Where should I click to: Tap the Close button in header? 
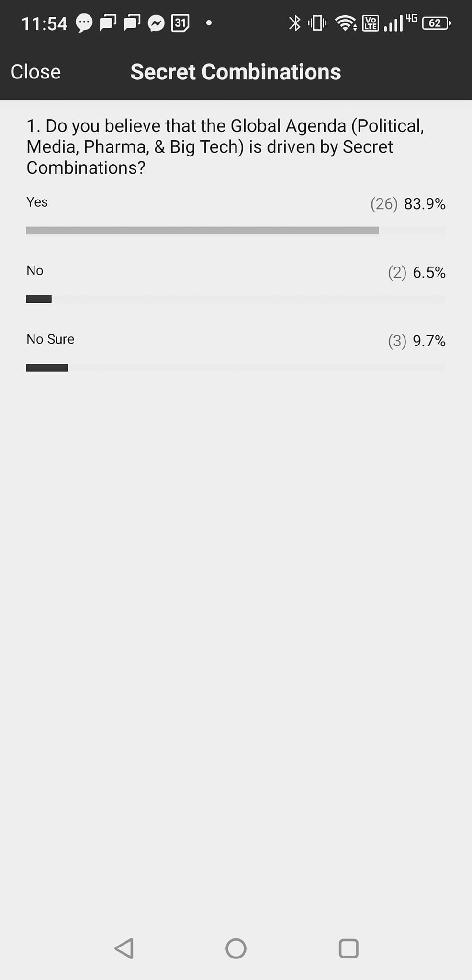point(36,72)
